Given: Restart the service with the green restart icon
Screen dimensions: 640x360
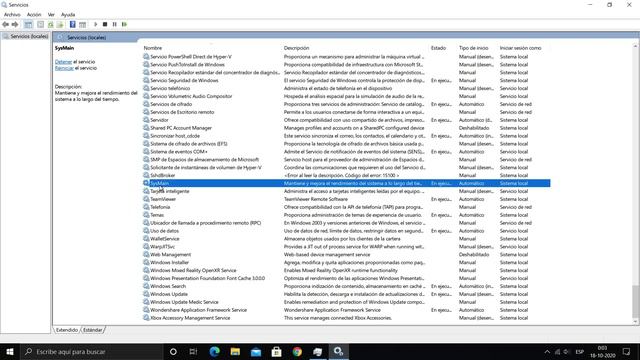Looking at the screenshot, I should click(124, 24).
